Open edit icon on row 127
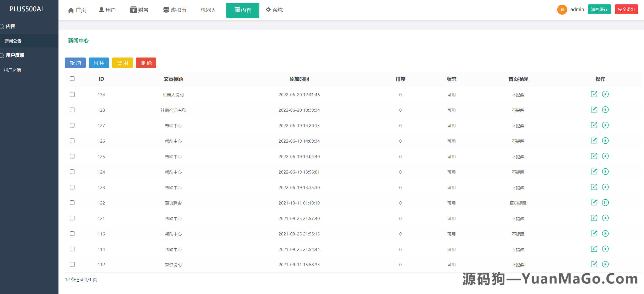 [x=594, y=125]
